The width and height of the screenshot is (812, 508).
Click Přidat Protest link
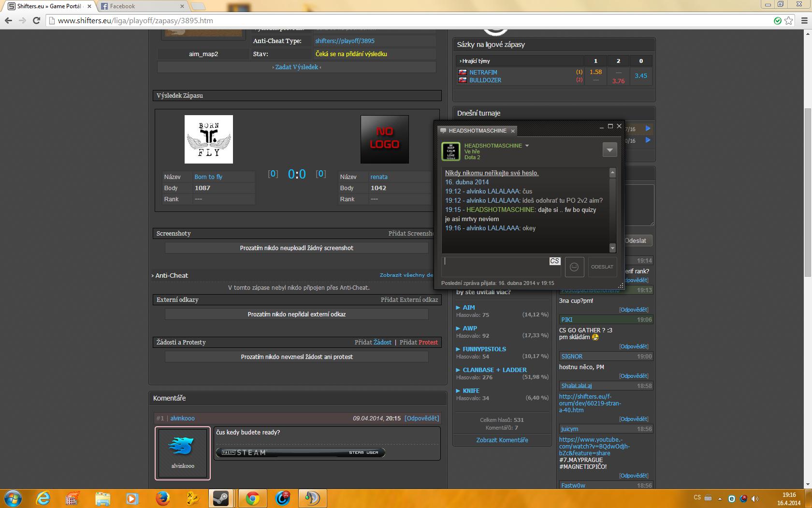point(419,343)
